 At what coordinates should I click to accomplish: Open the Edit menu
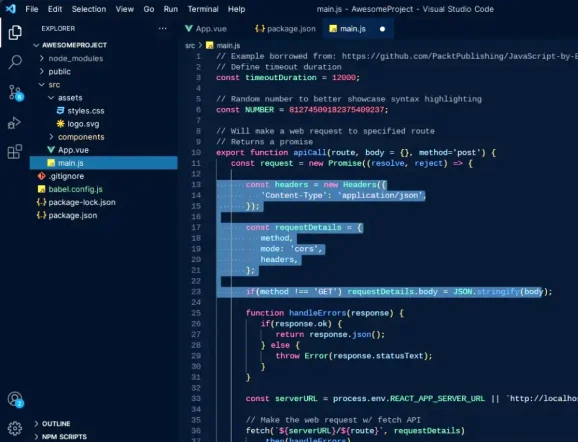55,9
